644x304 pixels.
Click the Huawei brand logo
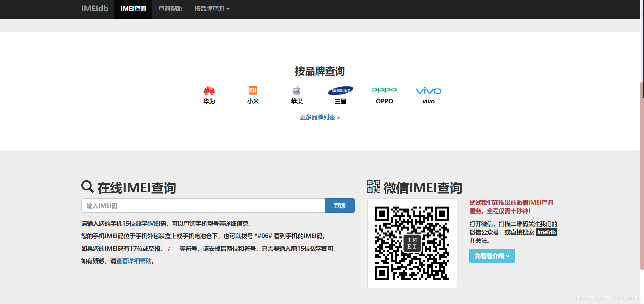(x=209, y=90)
